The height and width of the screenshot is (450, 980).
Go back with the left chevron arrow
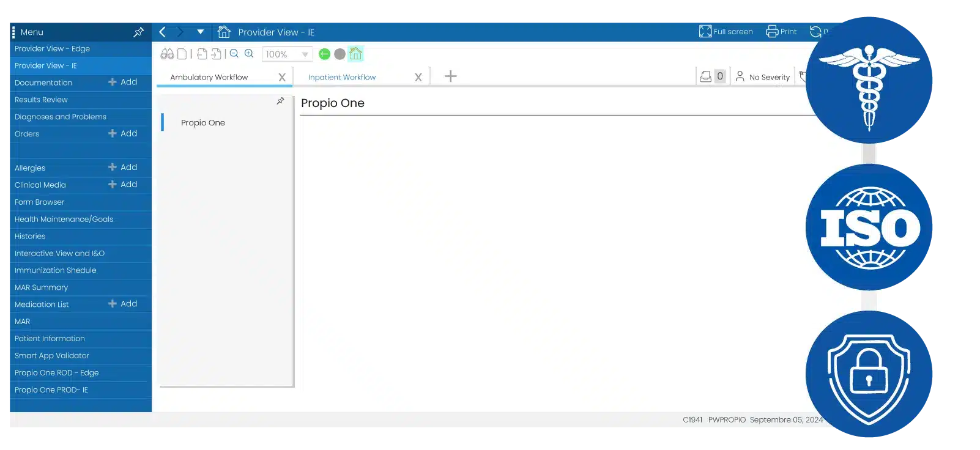click(163, 32)
